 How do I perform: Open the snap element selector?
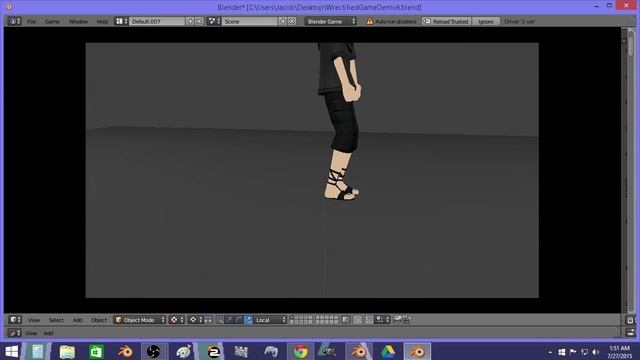(x=382, y=320)
